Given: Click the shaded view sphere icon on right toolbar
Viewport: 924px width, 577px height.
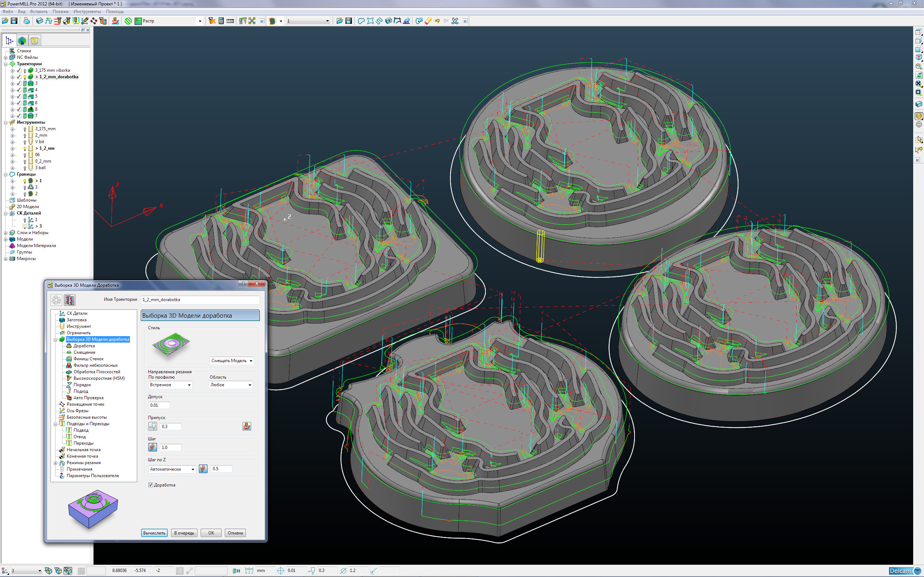Looking at the screenshot, I should point(918,116).
